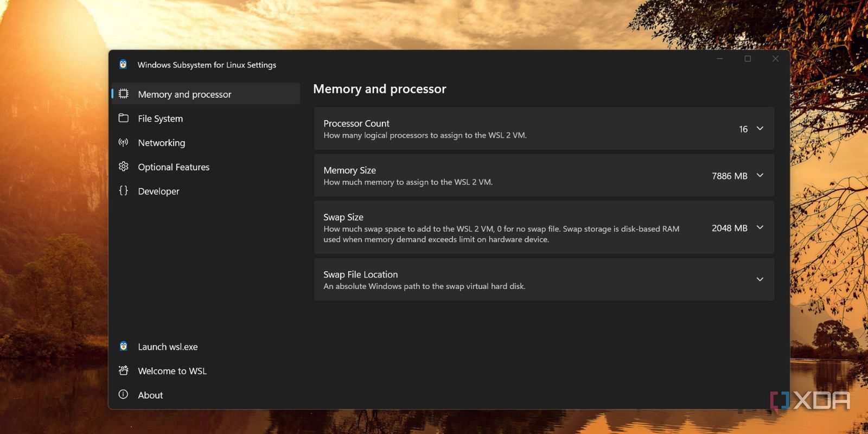
Task: Click the File System folder icon
Action: click(x=124, y=118)
